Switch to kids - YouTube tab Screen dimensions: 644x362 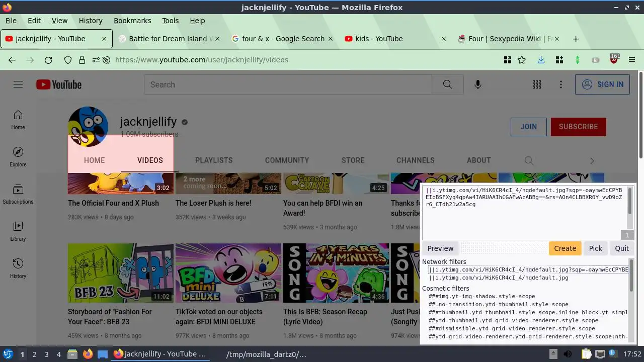(396, 39)
